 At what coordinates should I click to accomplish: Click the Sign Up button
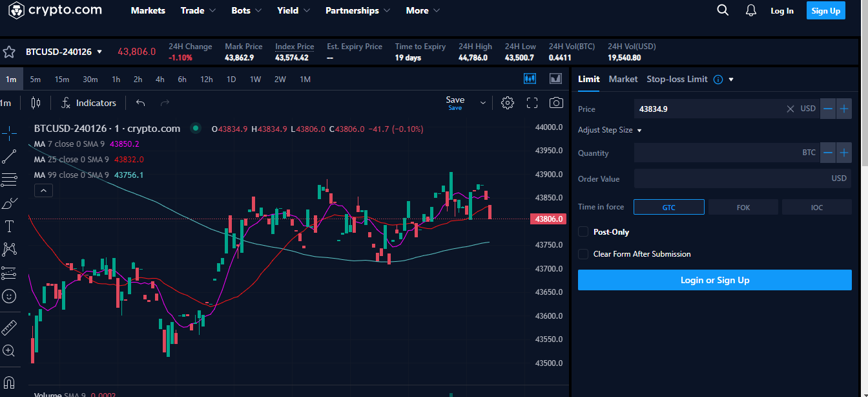(x=826, y=10)
